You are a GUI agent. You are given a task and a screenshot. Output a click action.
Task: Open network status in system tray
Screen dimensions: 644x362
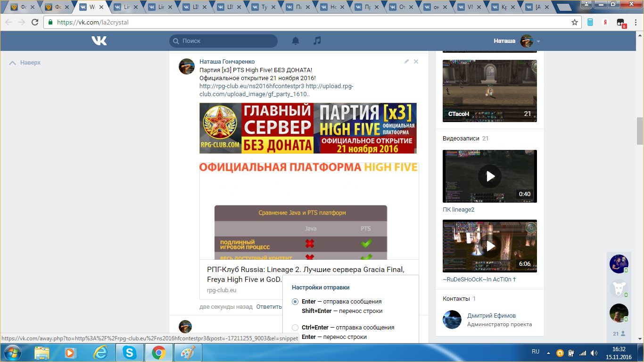[x=583, y=352]
